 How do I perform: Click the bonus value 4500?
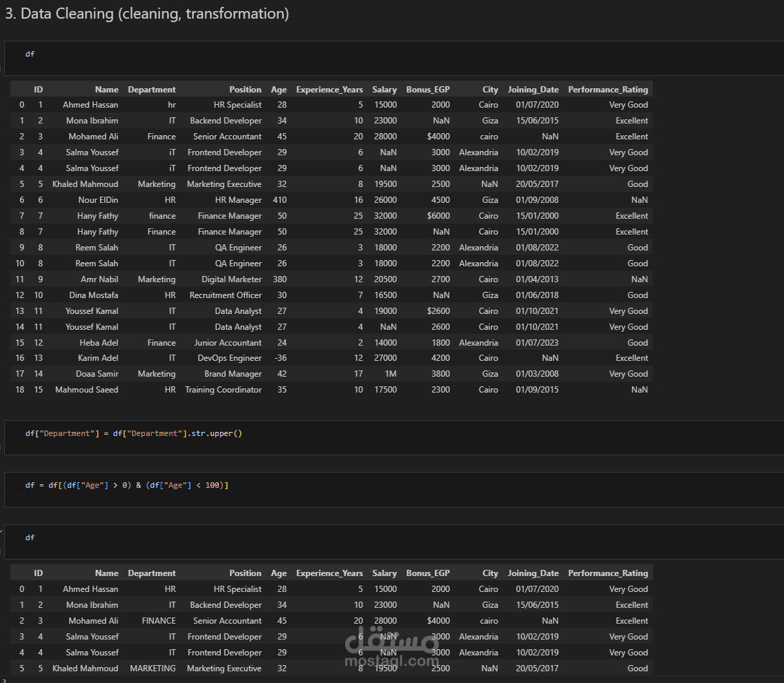click(440, 200)
